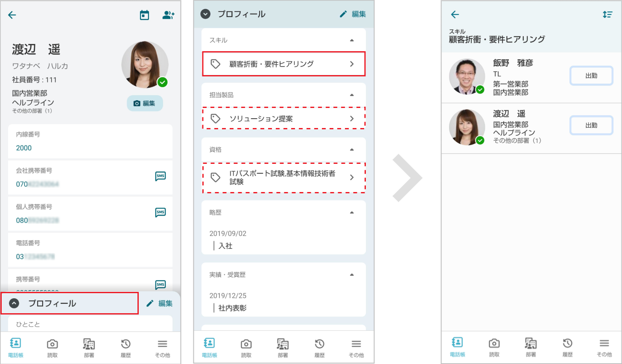The image size is (622, 364).
Task: Send SMS to 個人携帯番号
Action: coord(161,213)
